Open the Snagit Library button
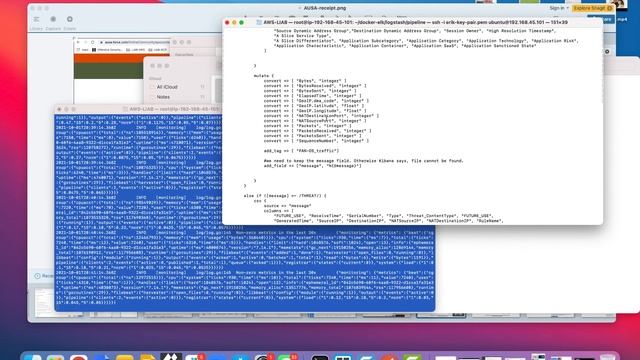Screen dimensions: 640x360 [x=36, y=22]
